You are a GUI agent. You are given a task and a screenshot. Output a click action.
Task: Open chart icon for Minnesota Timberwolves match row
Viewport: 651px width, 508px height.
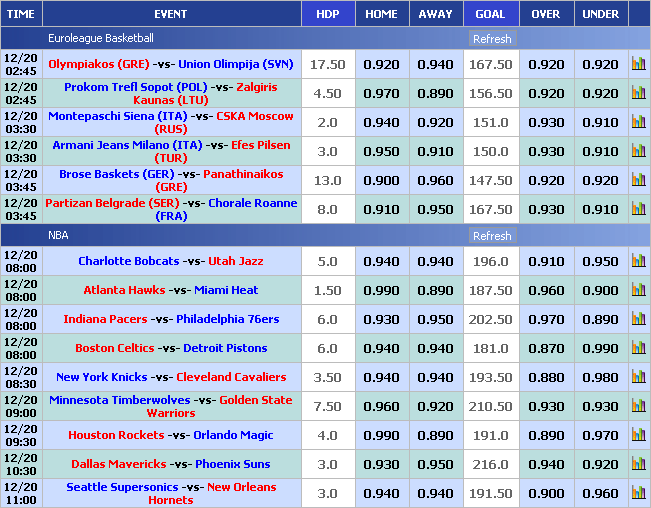tap(638, 406)
